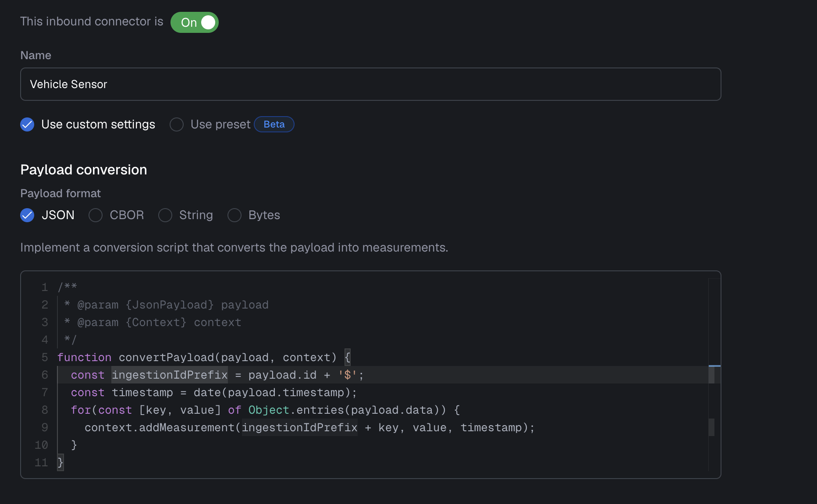The width and height of the screenshot is (817, 504).
Task: Click the @param {JsonPayload} comment line
Action: pos(166,305)
